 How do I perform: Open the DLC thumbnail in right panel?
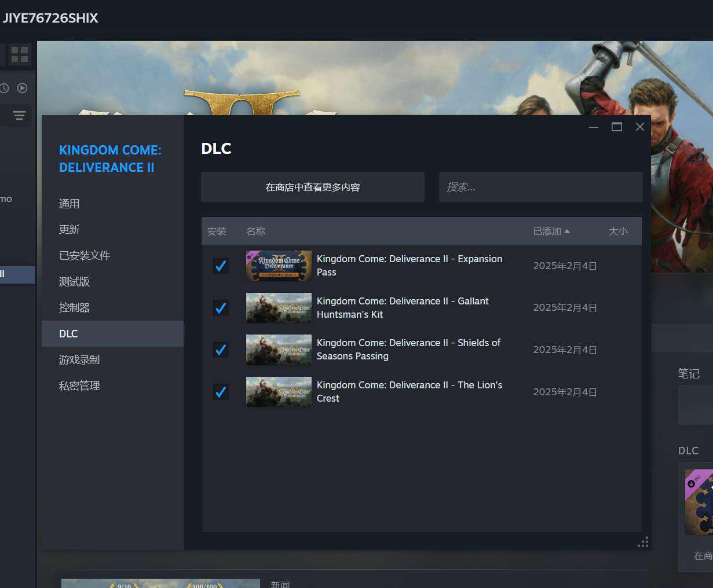click(x=699, y=502)
